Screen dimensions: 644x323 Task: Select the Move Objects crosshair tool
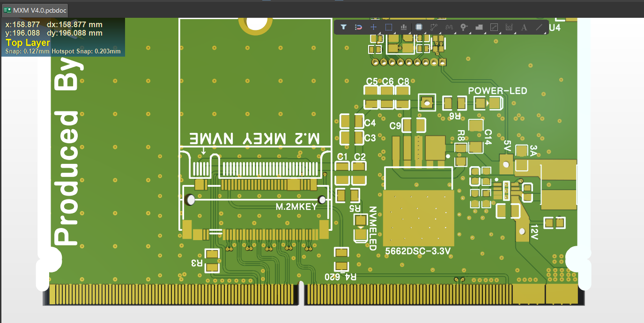tap(373, 27)
